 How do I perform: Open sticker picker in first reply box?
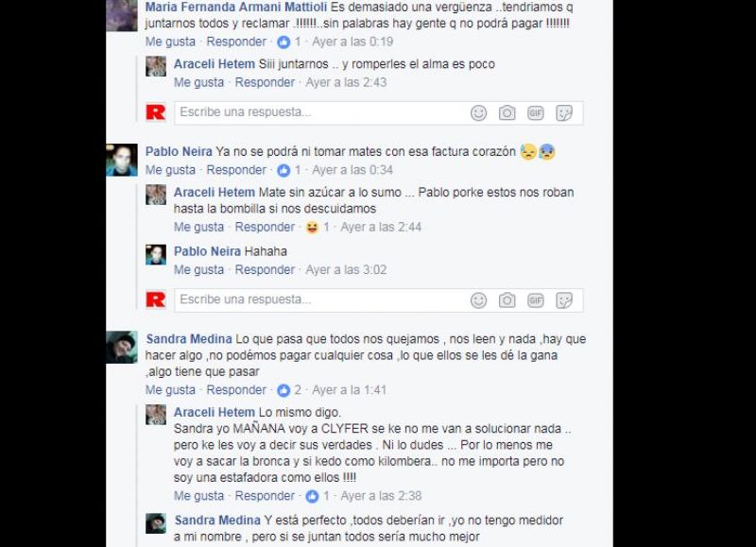[x=564, y=113]
